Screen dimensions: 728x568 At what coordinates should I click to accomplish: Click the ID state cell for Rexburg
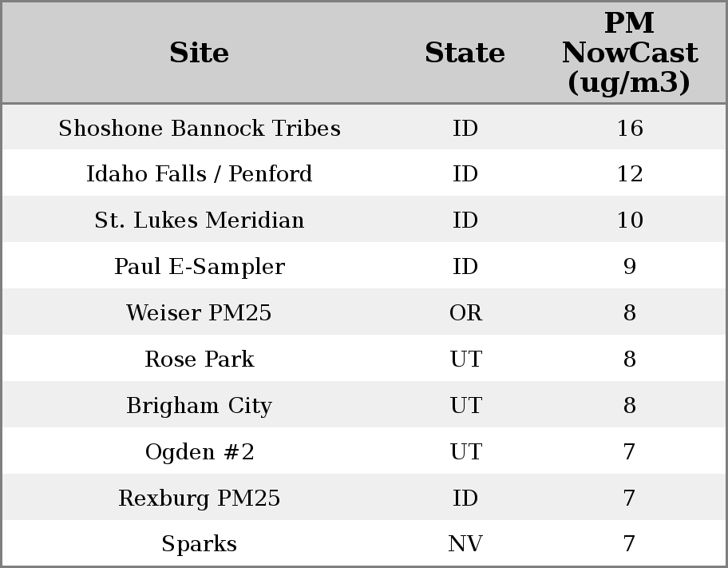pos(465,498)
